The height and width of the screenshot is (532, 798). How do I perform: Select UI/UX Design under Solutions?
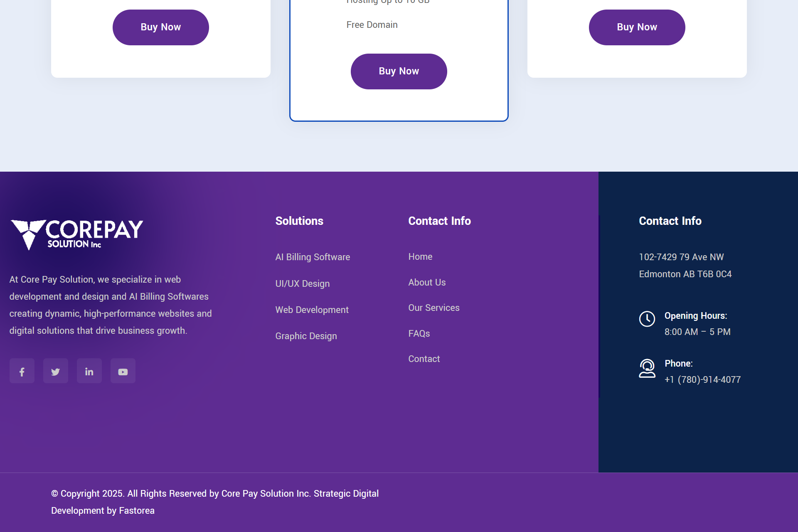(x=302, y=283)
